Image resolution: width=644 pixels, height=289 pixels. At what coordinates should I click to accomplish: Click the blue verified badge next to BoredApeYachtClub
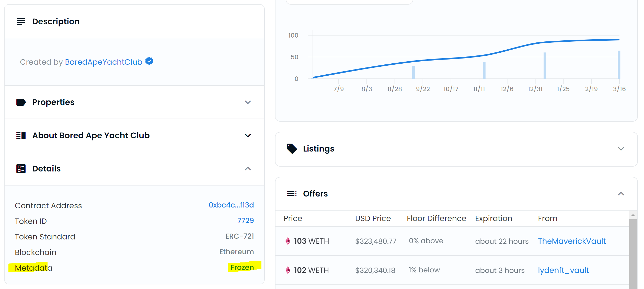tap(149, 61)
